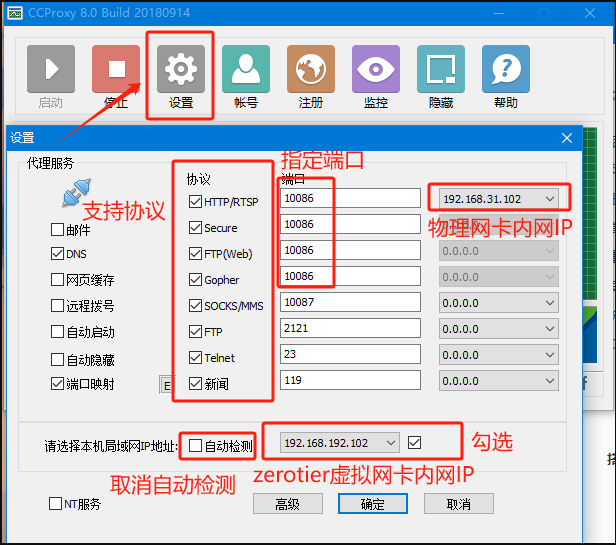This screenshot has width=616, height=545.
Task: Click the Gopher port field
Action: click(x=350, y=276)
